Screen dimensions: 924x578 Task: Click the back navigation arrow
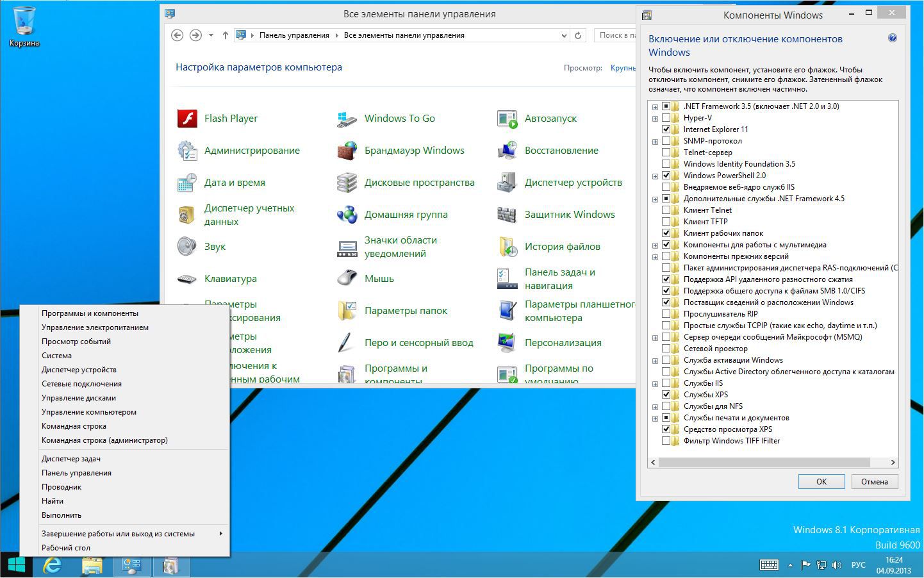(177, 35)
